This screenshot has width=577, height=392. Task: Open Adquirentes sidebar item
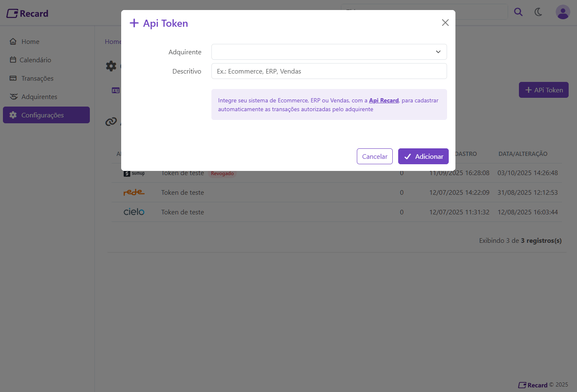click(39, 97)
